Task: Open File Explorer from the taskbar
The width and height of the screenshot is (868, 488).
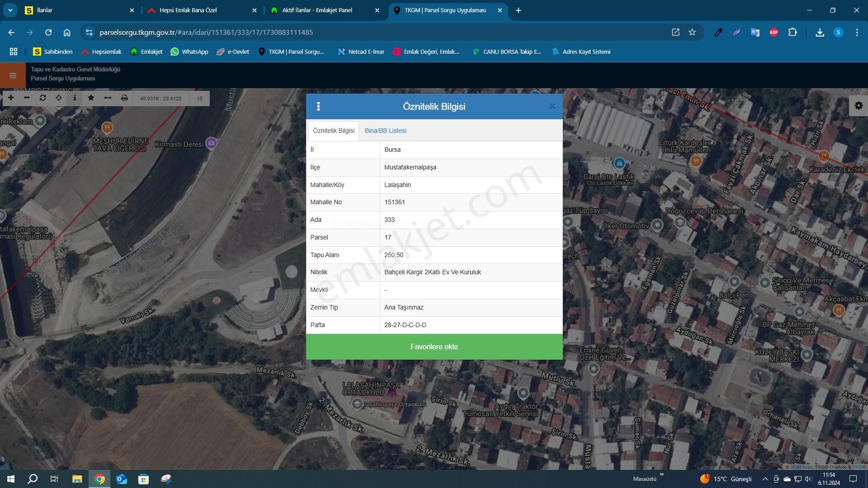Action: pos(77,479)
